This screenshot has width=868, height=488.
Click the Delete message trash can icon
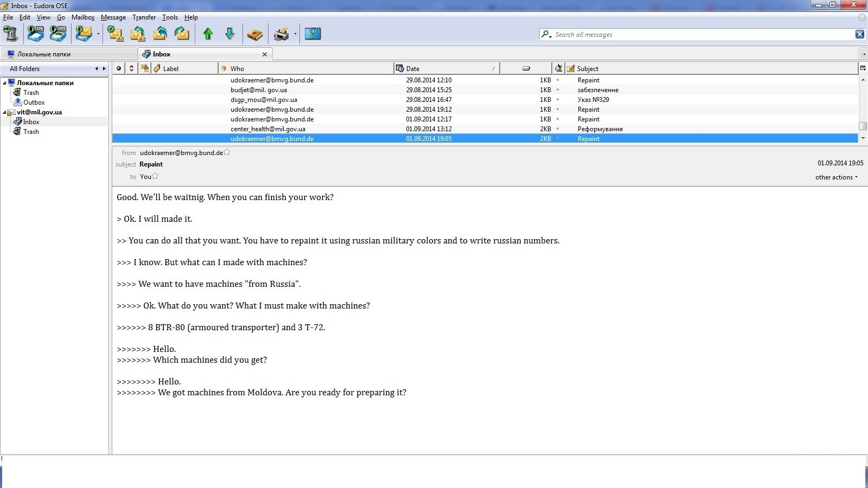pos(11,34)
